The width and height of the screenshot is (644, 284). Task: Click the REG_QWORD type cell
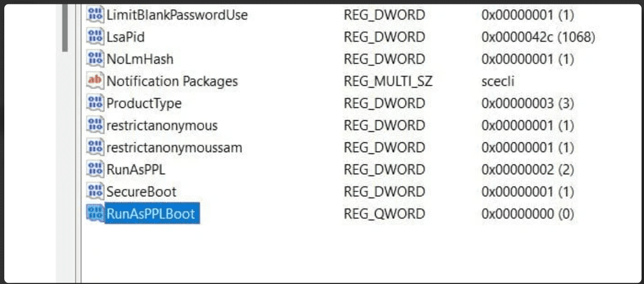coord(384,213)
